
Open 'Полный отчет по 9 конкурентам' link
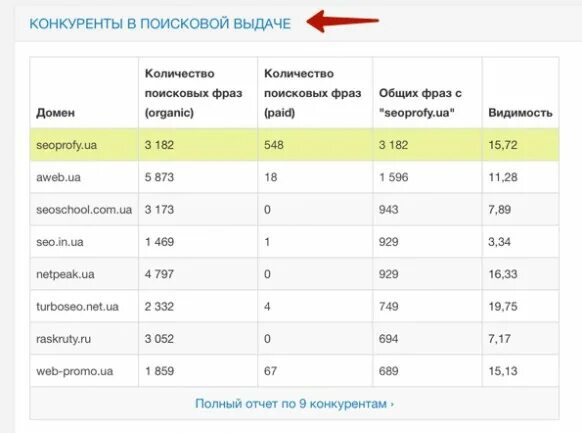click(x=294, y=403)
